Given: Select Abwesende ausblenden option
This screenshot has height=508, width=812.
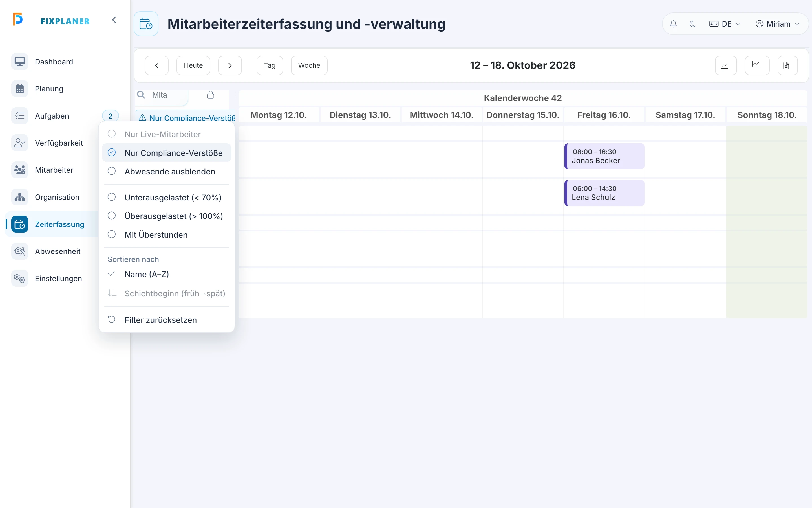Looking at the screenshot, I should click(x=166, y=171).
